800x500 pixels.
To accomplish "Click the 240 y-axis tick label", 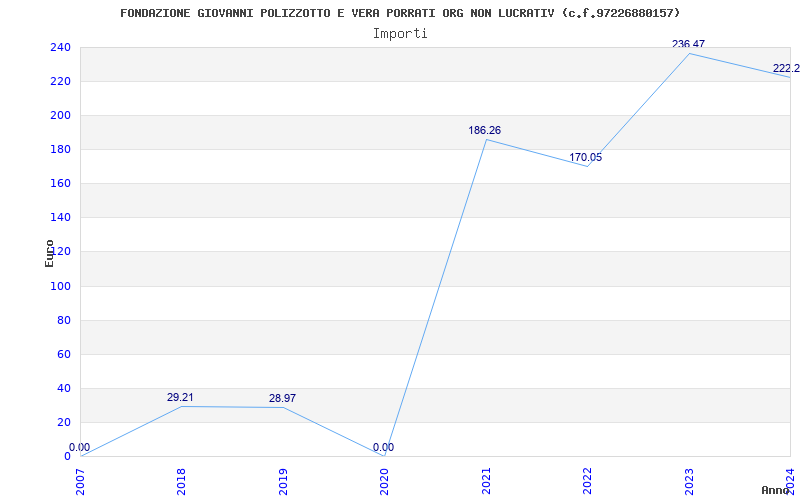I will tap(60, 47).
